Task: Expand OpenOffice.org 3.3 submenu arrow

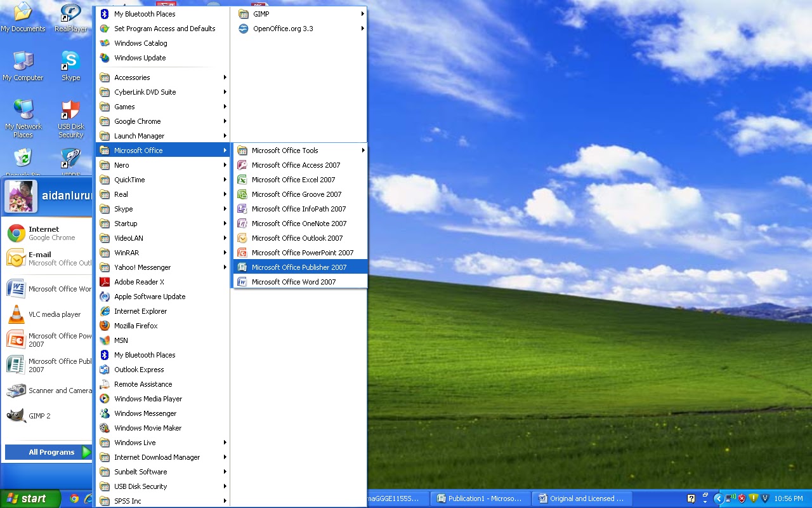Action: click(363, 29)
